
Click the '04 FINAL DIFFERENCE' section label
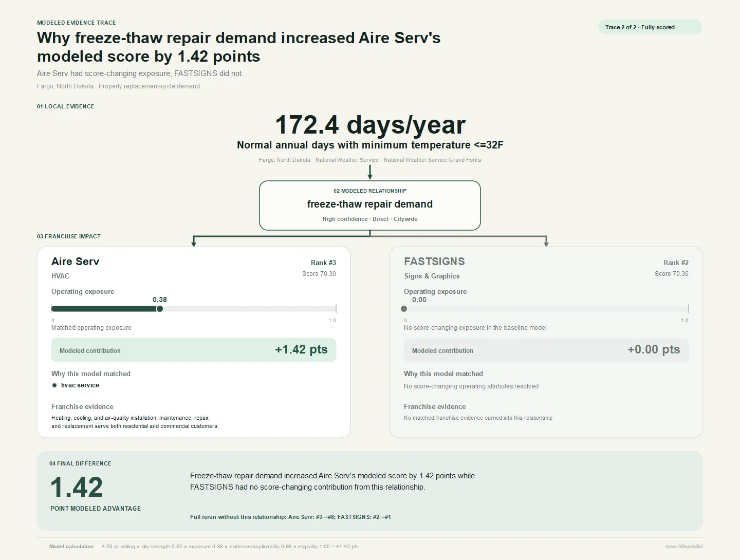(80, 463)
